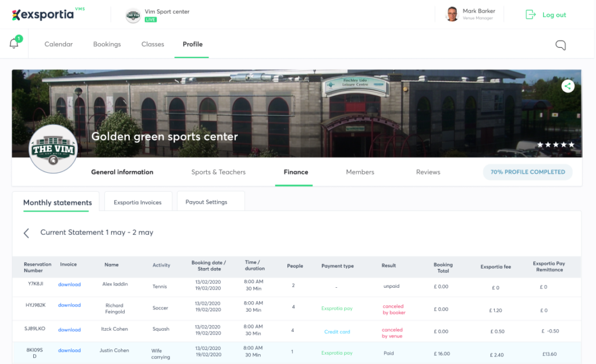
Task: Open Exsportia Invoices sub-tab
Action: [x=137, y=202]
